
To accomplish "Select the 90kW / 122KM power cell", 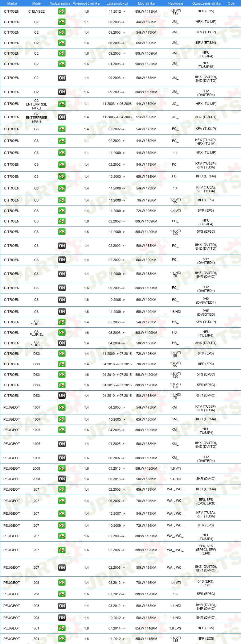I will (146, 64).
